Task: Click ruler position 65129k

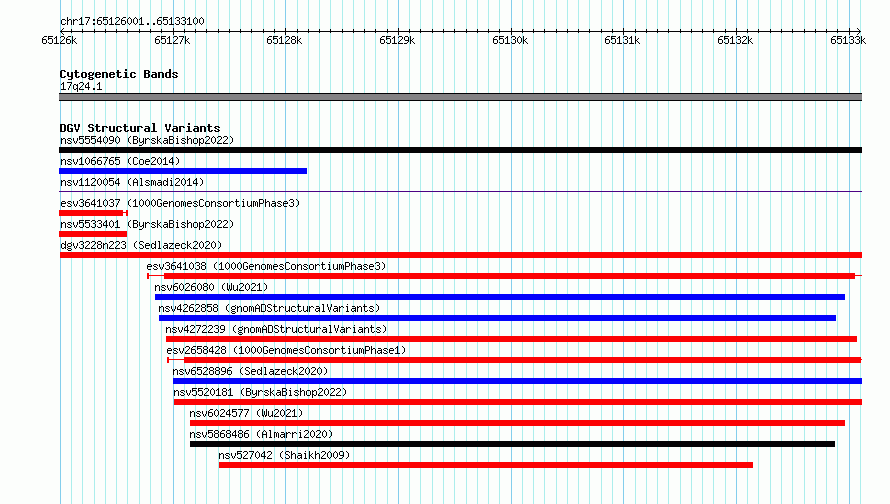Action: pos(397,40)
